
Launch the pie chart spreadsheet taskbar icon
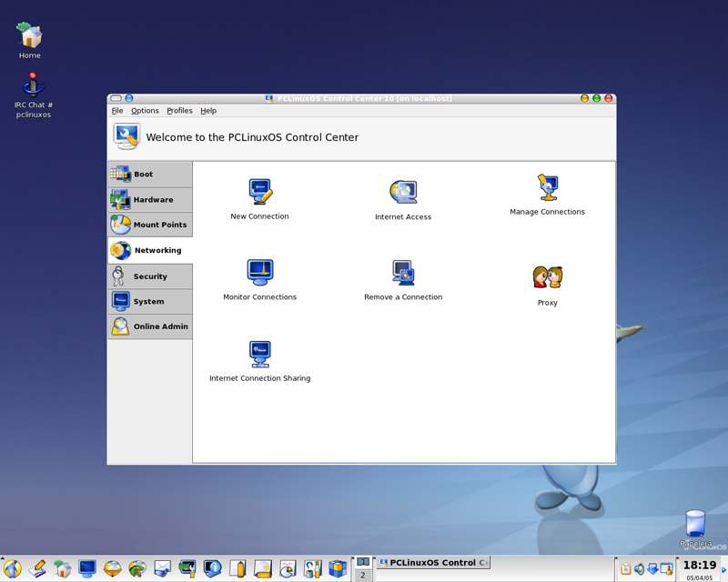(x=288, y=568)
